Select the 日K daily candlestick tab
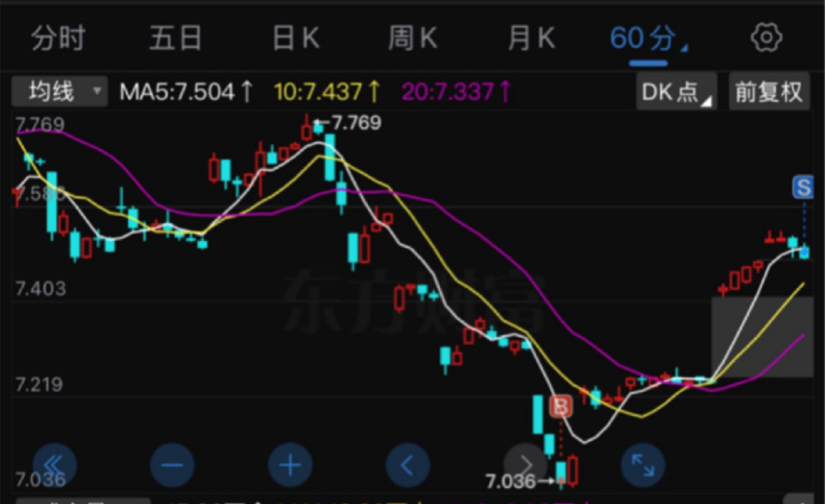 (x=296, y=39)
